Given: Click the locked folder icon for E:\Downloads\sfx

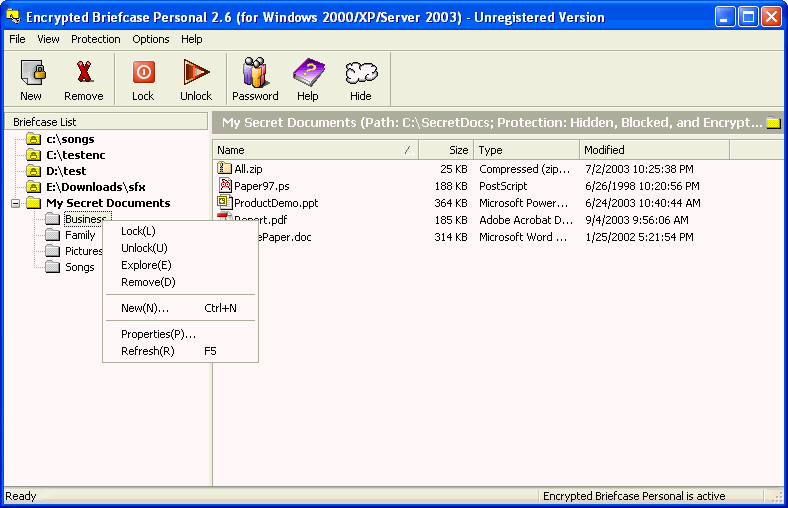Looking at the screenshot, I should point(33,187).
